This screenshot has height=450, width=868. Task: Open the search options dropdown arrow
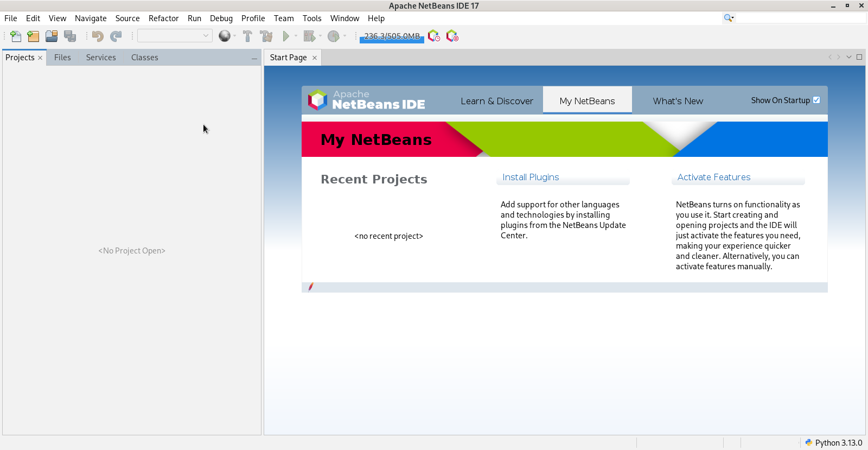coord(732,18)
